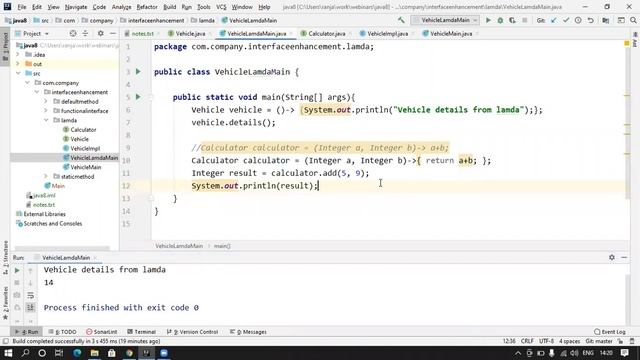Click Git: master branch in status bar
Viewport: 640px width, 360px height.
(x=599, y=341)
